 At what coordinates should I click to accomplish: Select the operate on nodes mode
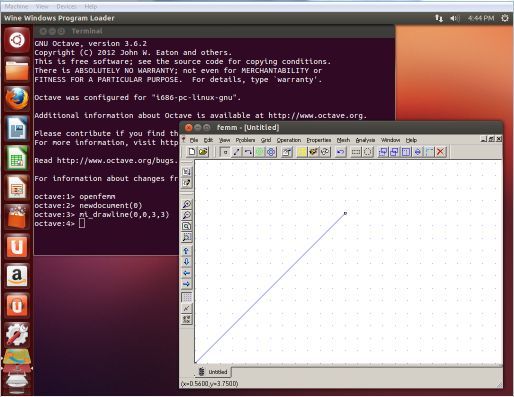[x=225, y=152]
